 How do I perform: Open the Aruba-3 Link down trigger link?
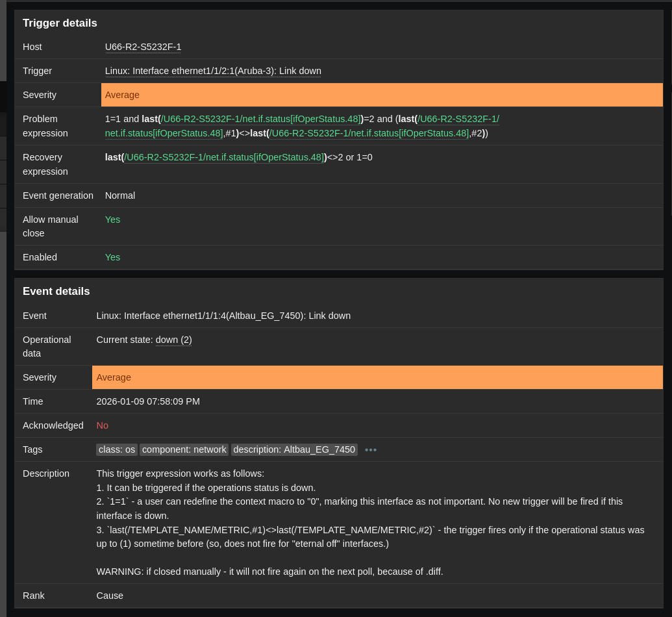(x=213, y=71)
